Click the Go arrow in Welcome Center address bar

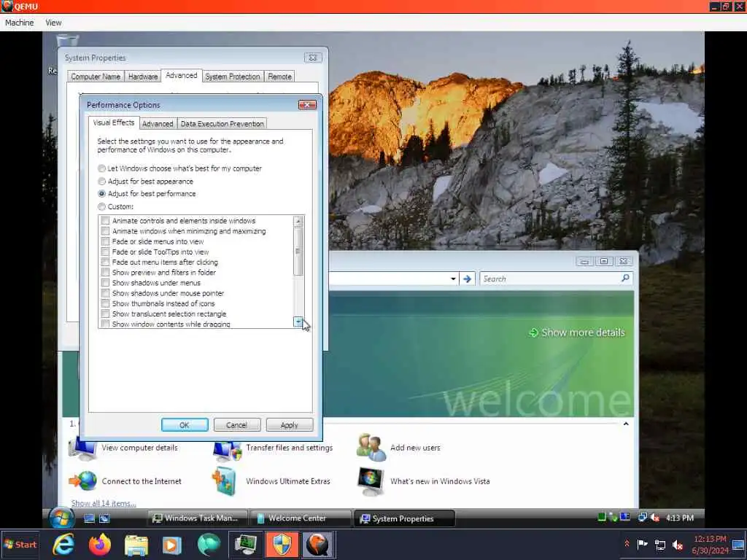click(468, 279)
